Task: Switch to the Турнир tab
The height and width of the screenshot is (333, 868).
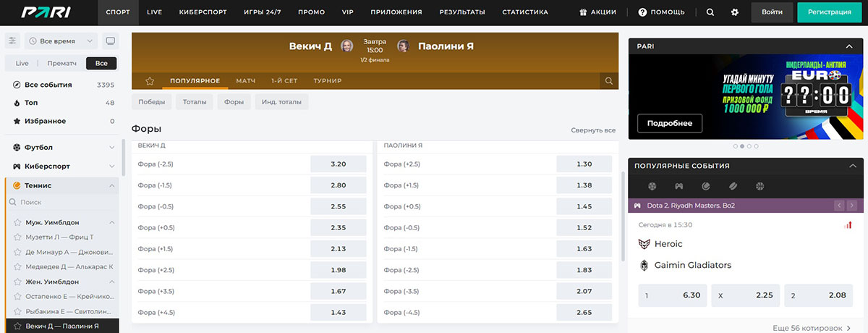Action: click(328, 81)
